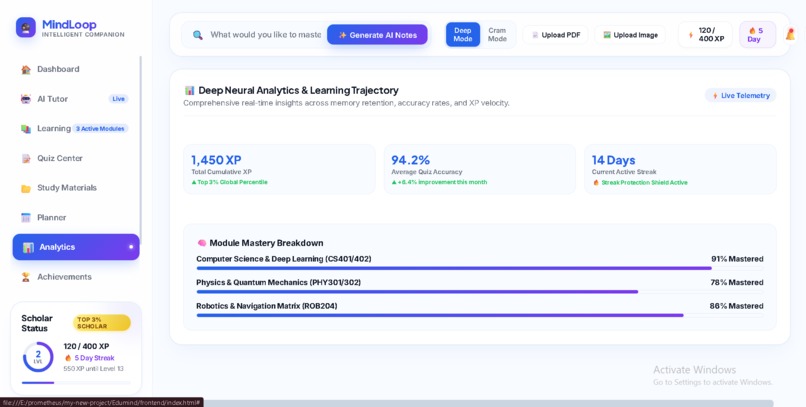Click the sidebar vertical scrollbar
806x407 pixels.
tap(140, 149)
